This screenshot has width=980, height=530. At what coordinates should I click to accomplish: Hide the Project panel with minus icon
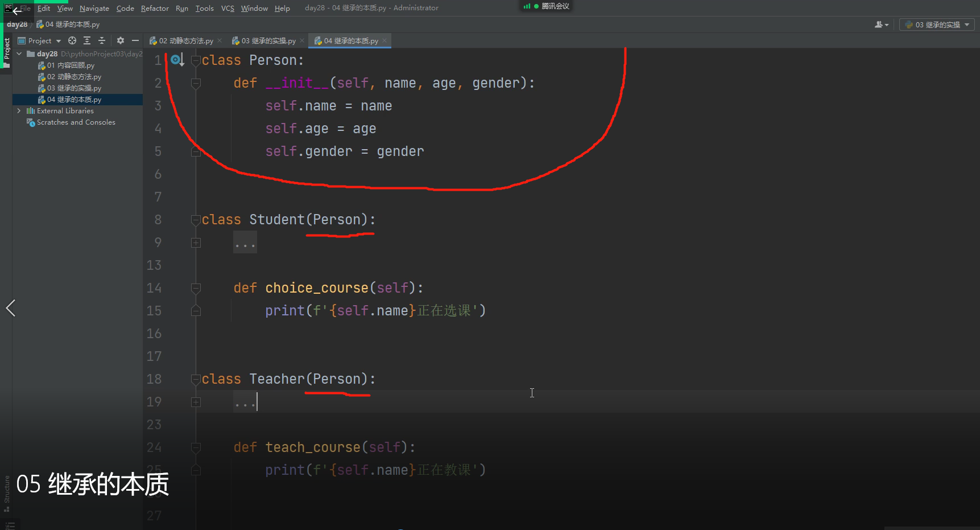(135, 41)
